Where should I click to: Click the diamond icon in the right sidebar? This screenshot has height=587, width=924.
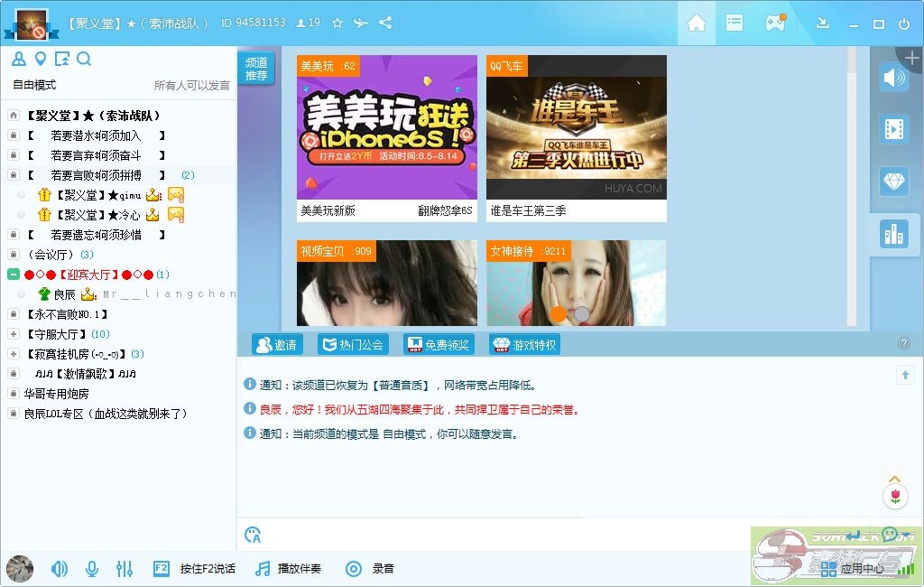tap(893, 181)
